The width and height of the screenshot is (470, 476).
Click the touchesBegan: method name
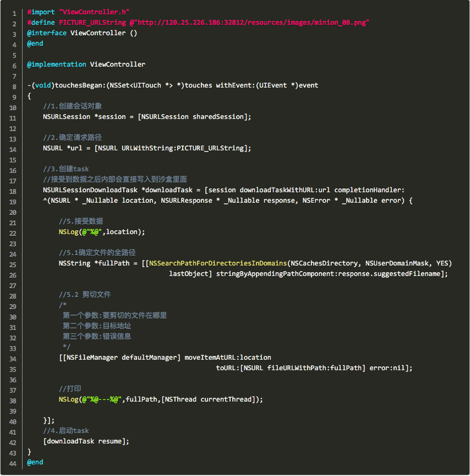coord(80,85)
